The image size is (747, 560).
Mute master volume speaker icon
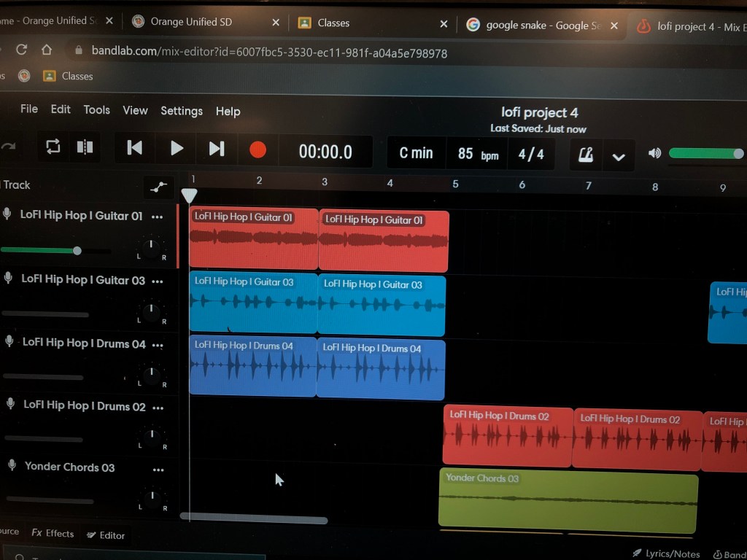point(654,153)
